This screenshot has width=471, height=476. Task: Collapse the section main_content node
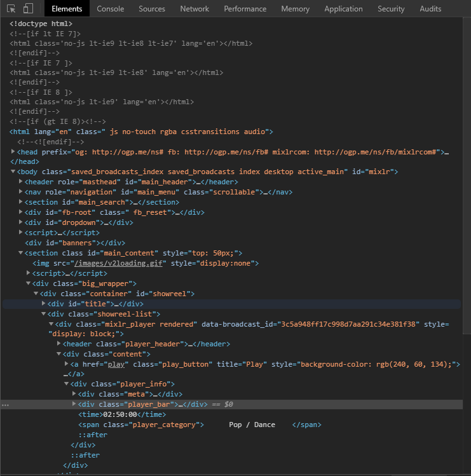point(20,252)
